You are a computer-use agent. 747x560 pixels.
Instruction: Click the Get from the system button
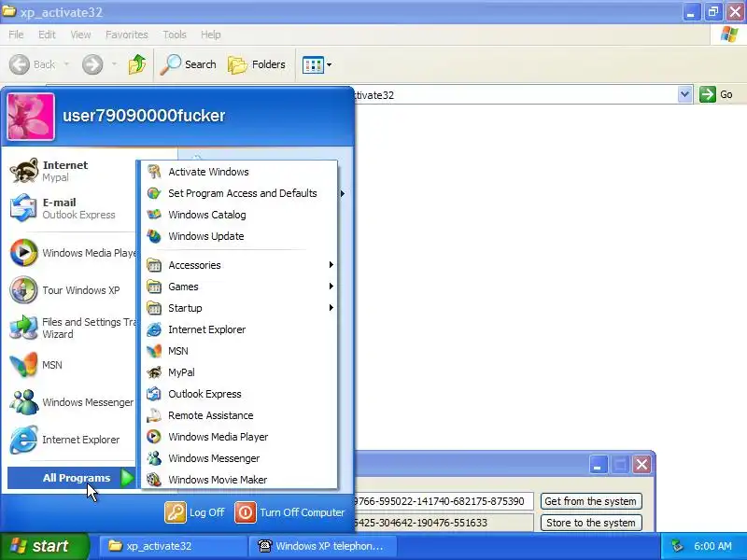coord(591,501)
